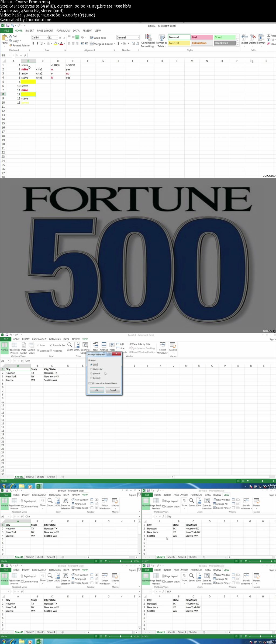The width and height of the screenshot is (276, 644).
Task: Click red Font Color icon in Book1 ribbon
Action: 61,43
